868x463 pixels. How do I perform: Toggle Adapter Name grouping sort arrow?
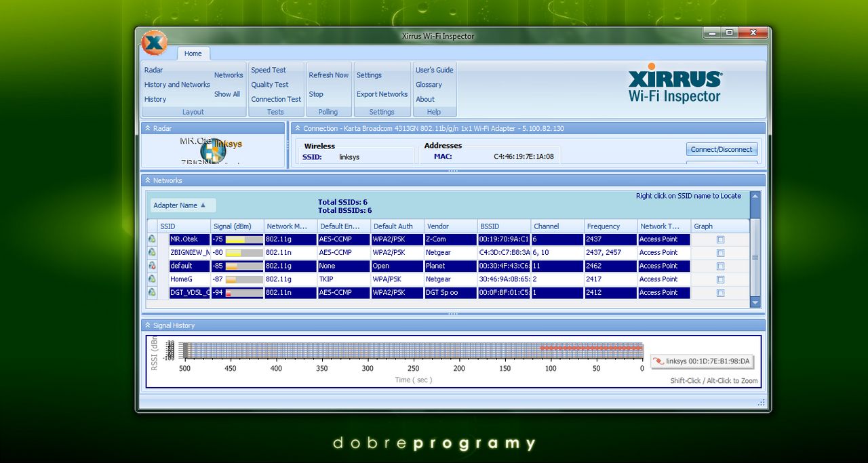coord(203,205)
